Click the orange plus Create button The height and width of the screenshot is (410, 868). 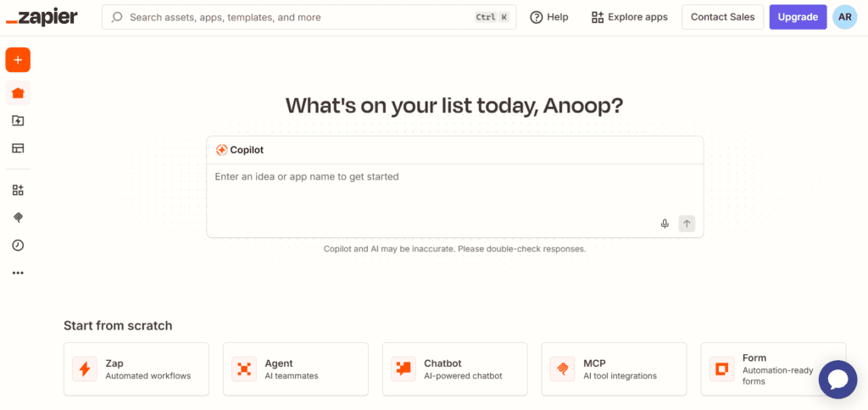pos(18,60)
